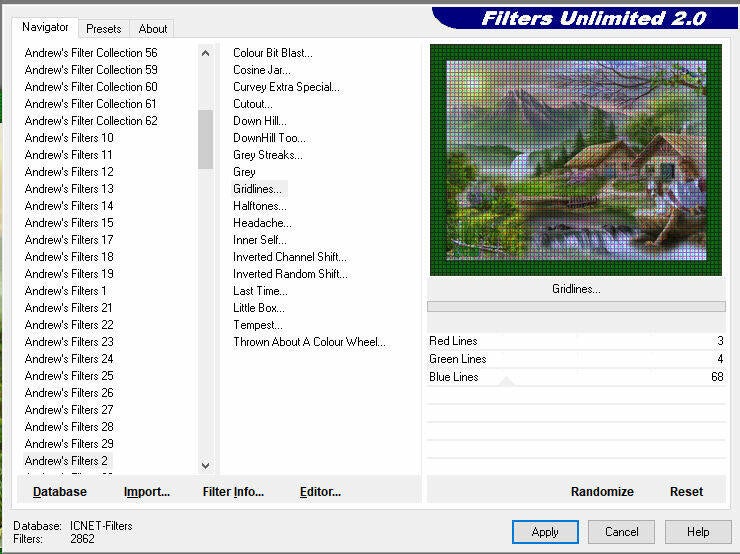Select Andrew's Filters 17
This screenshot has width=740, height=554.
point(69,240)
